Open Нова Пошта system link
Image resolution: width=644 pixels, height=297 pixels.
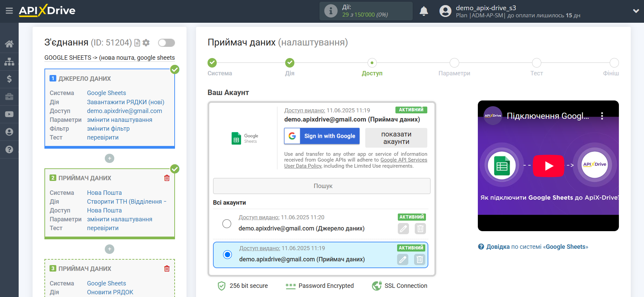click(x=104, y=193)
